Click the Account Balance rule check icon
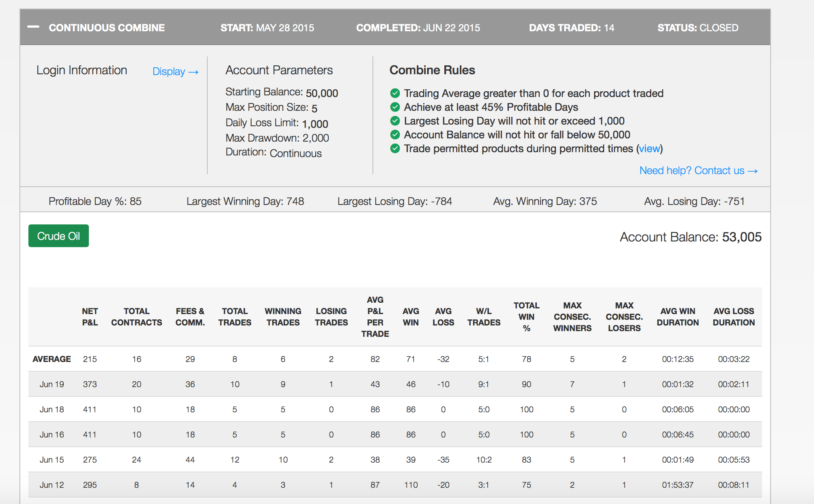 pos(395,135)
